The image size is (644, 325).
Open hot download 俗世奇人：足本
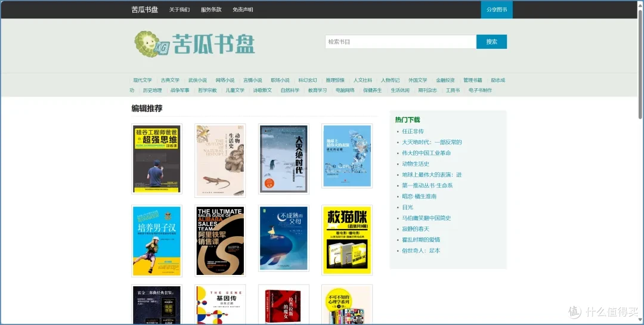tap(421, 250)
